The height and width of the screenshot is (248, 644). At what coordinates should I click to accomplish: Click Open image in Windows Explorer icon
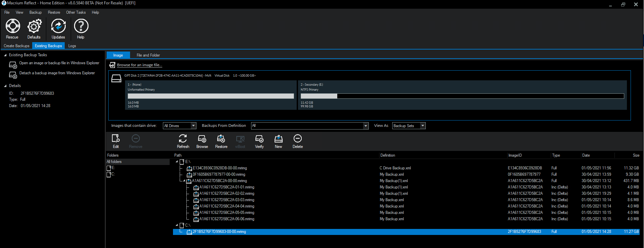click(13, 65)
